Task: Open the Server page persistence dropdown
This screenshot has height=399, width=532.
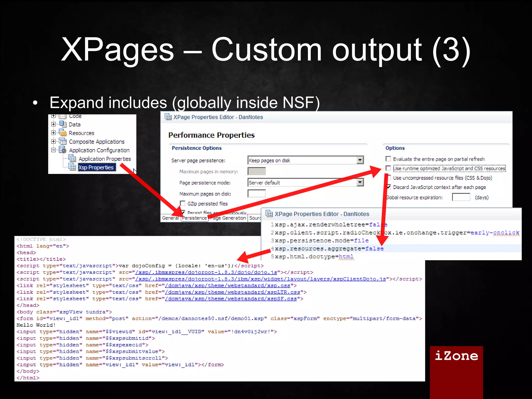Action: point(360,160)
